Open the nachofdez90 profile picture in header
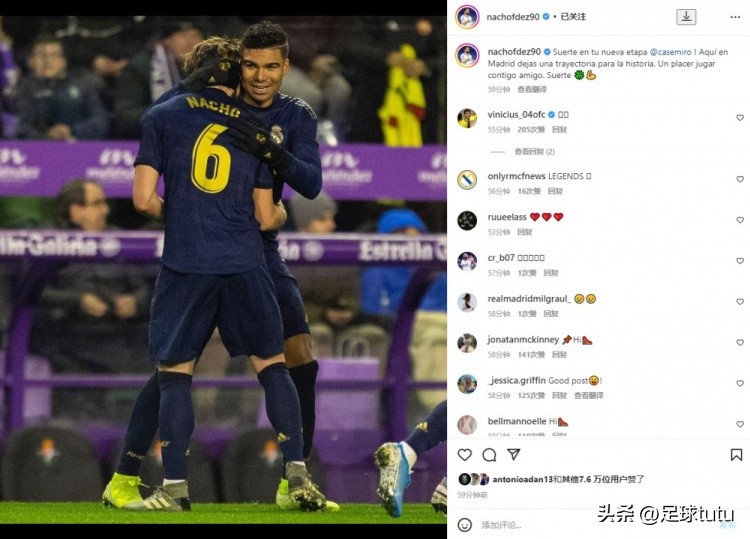 coord(467,17)
